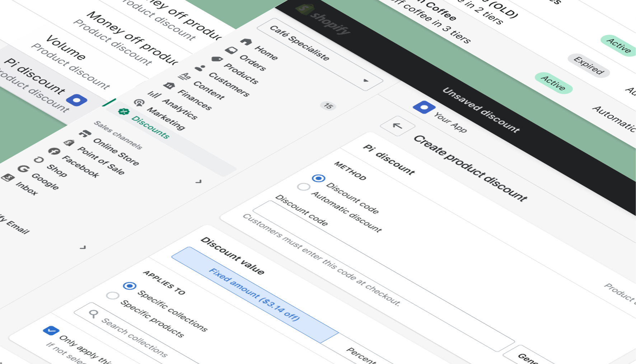
Task: Click the Customers person icon
Action: 200,67
